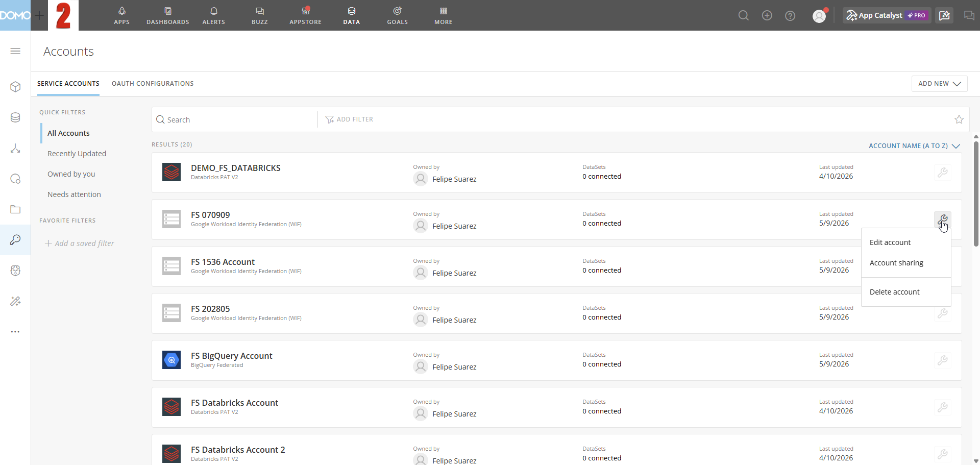Open the cube icon in left sidebar
Screen dimensions: 980x465
pos(15,87)
